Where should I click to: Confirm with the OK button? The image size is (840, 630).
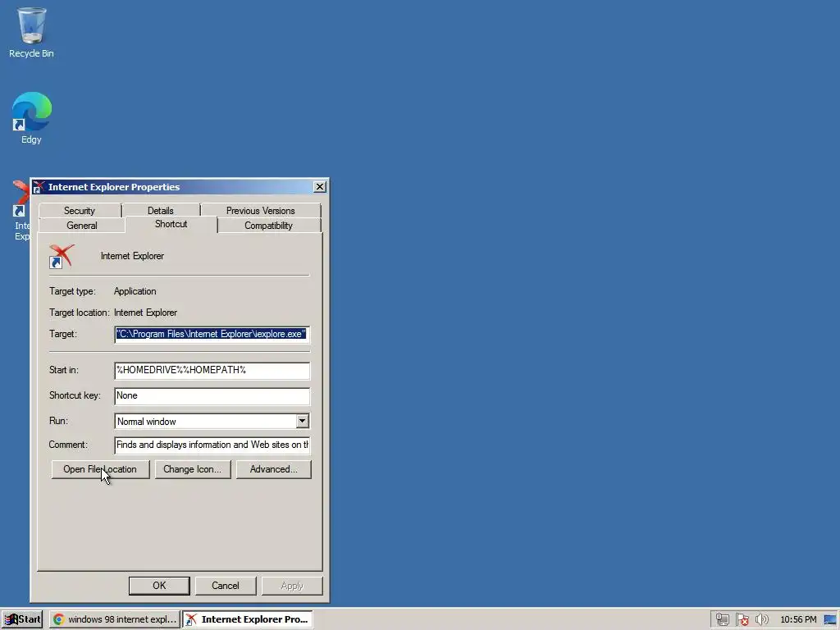click(159, 586)
